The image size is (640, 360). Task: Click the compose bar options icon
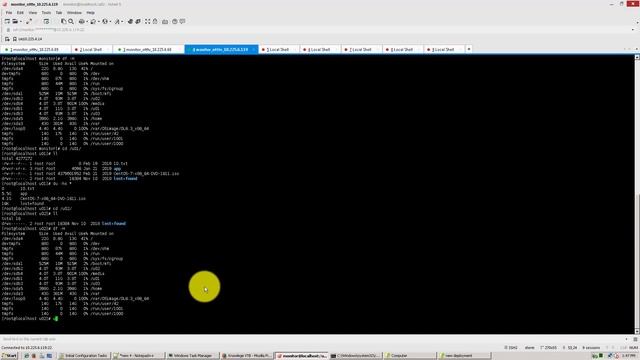click(x=635, y=339)
